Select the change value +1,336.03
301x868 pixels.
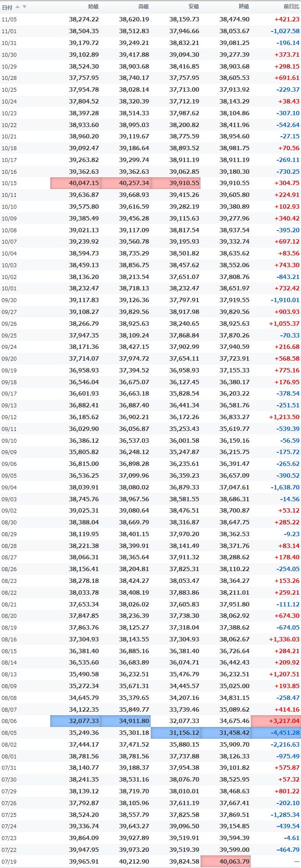(284, 639)
